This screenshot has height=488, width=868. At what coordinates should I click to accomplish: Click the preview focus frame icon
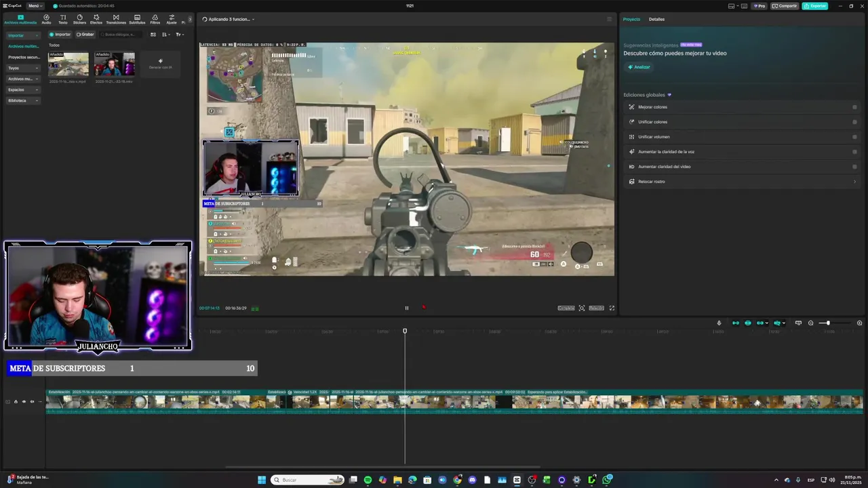[582, 308]
